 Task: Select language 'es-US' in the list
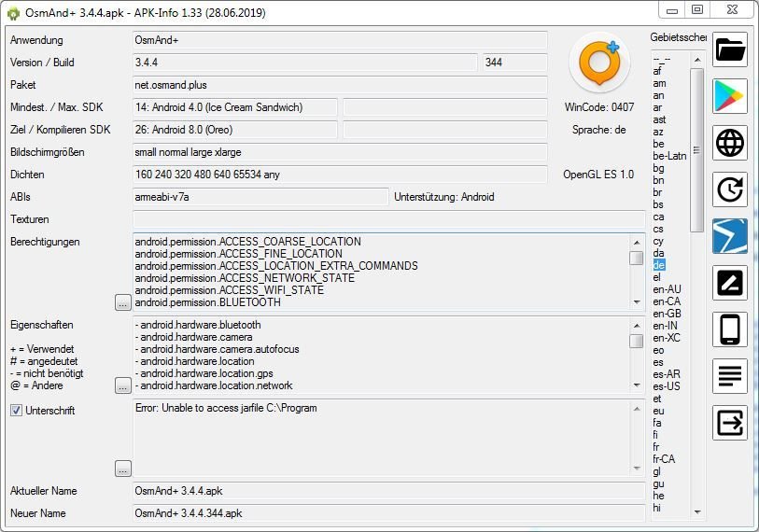(x=666, y=386)
